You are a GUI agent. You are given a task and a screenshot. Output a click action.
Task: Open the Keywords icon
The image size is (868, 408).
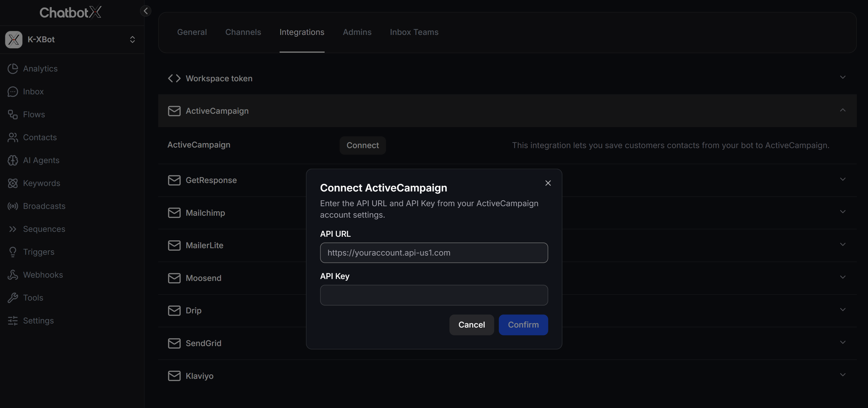[13, 183]
